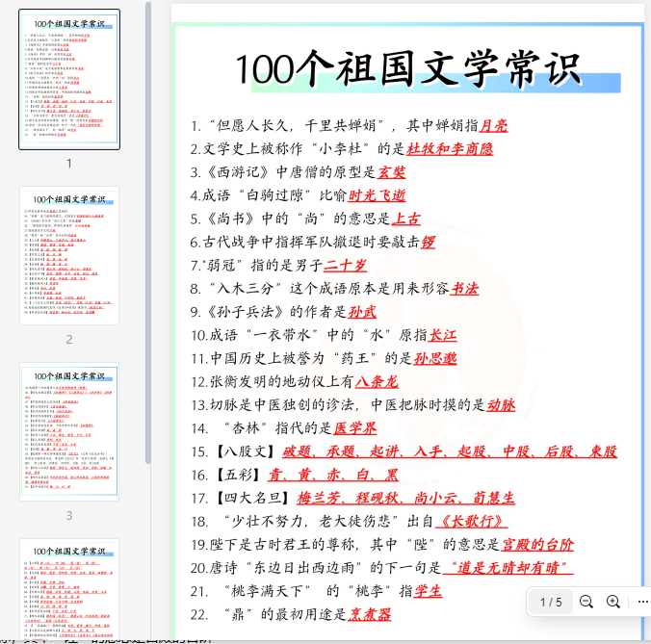Click the answer 医学界

[x=355, y=427]
